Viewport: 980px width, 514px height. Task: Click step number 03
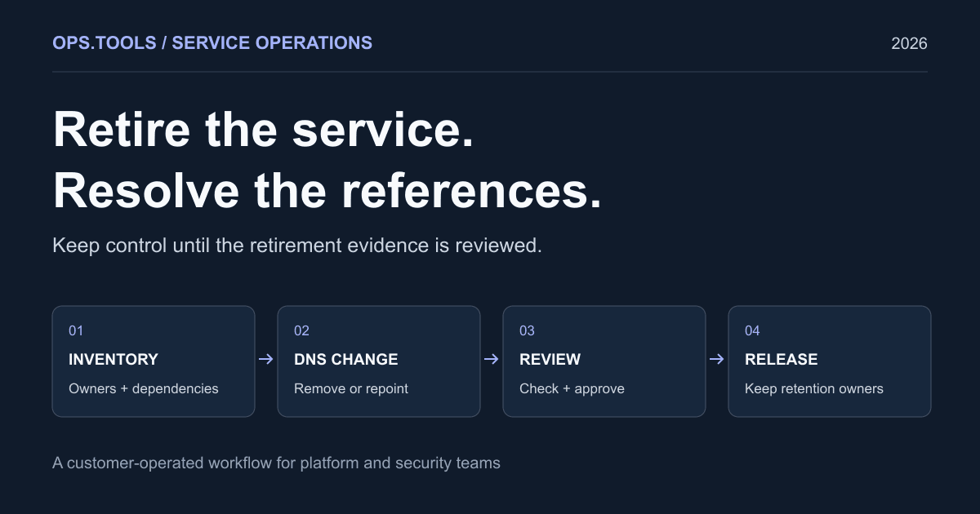tap(527, 330)
